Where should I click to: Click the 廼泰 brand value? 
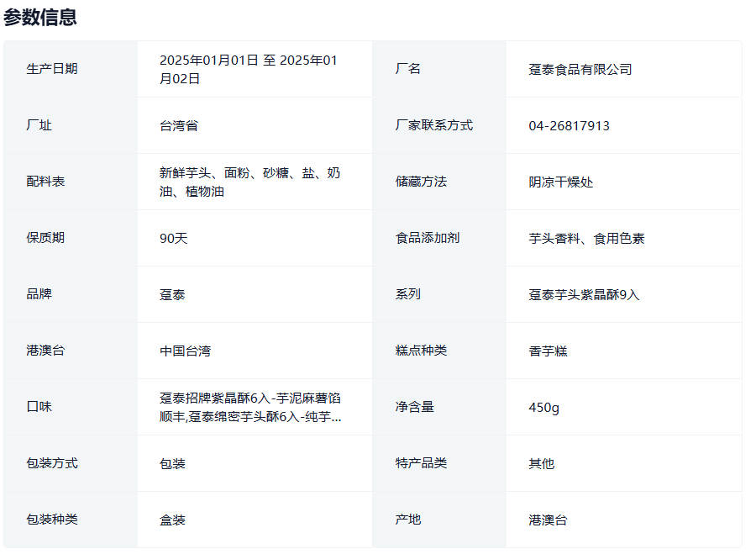pos(172,295)
